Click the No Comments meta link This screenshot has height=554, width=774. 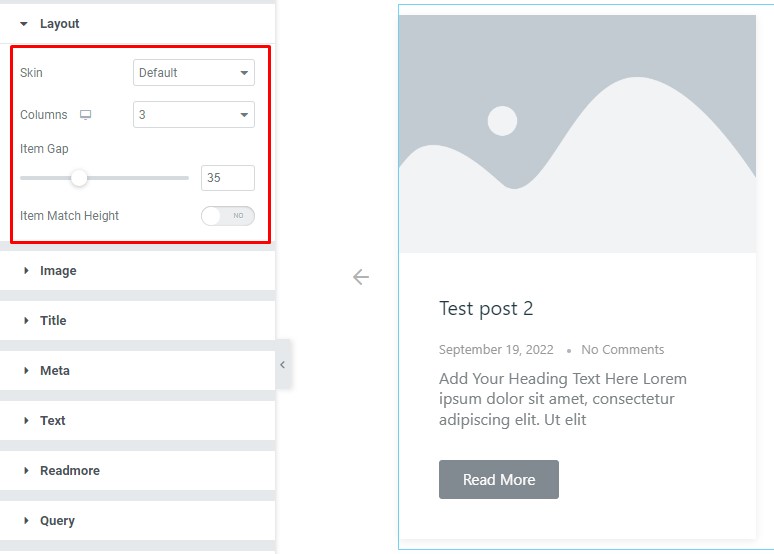point(622,350)
